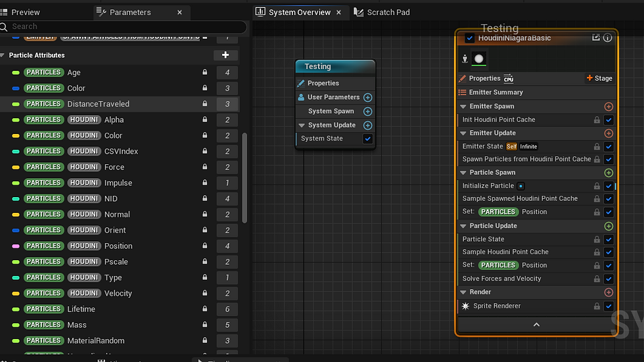Toggle System State module checkbox

(367, 139)
